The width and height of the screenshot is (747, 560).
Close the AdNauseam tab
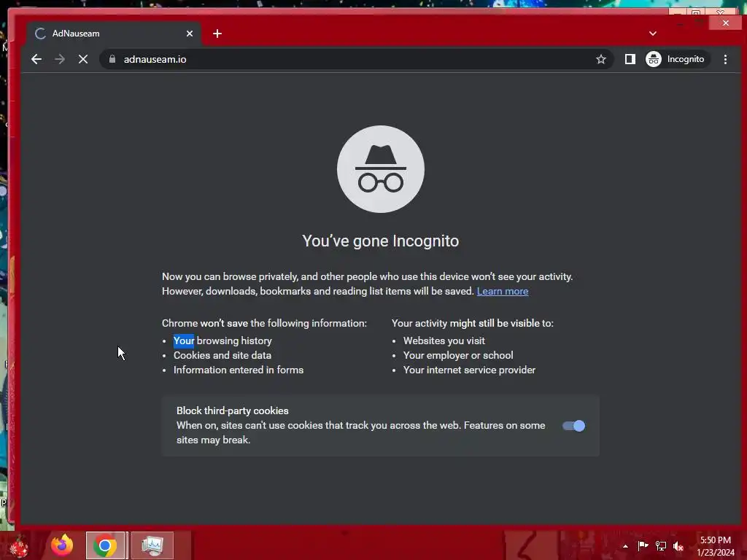pos(190,34)
